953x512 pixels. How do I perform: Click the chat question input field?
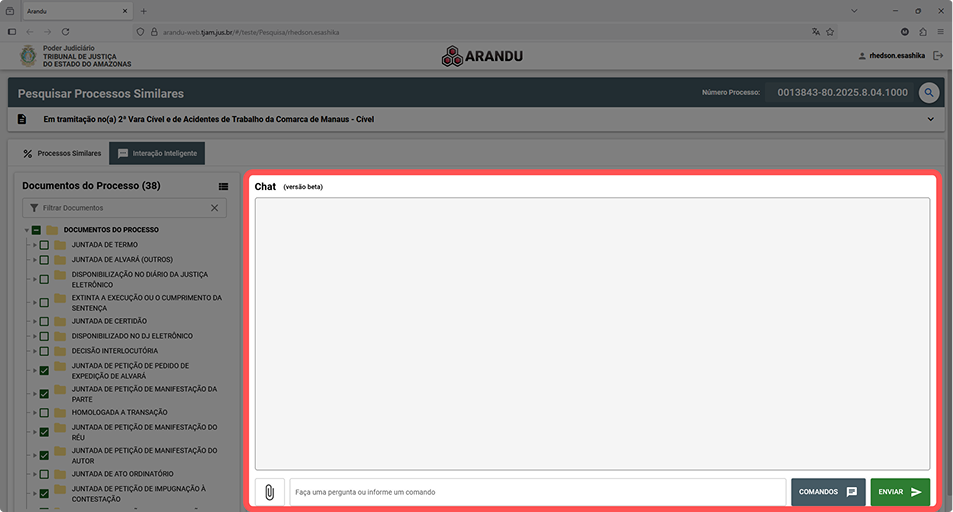point(537,492)
